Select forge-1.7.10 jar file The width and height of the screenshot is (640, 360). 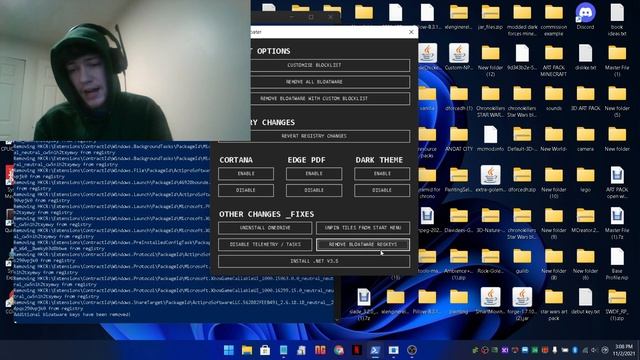pyautogui.click(x=522, y=304)
